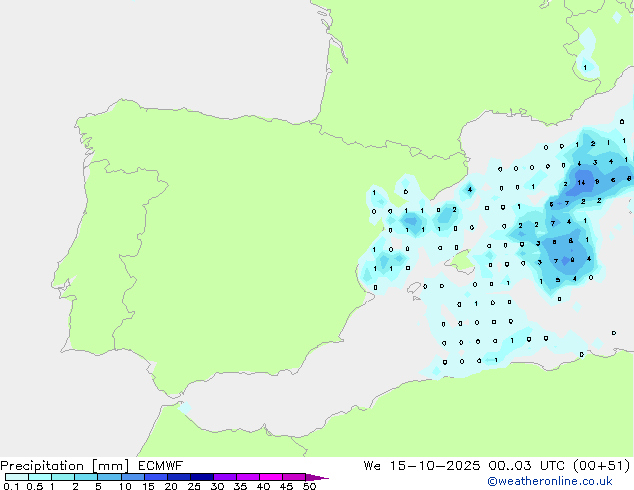This screenshot has width=634, height=490.
Task: Click the over-50 mm arrow tip of legend
Action: pyautogui.click(x=317, y=477)
